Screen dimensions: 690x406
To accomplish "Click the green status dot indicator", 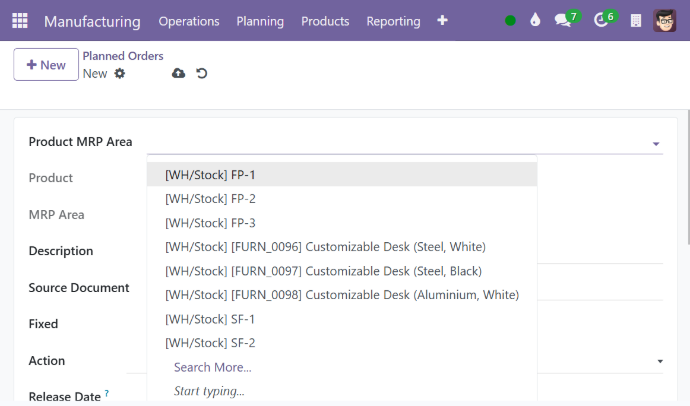I will tap(511, 21).
